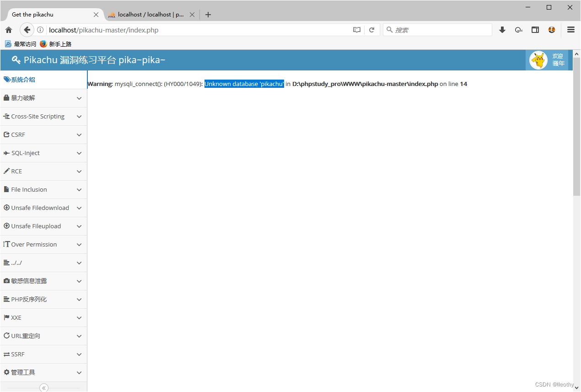Viewport: 581px width, 392px height.
Task: Click the redo icon beside URL重定向
Action: [6, 336]
